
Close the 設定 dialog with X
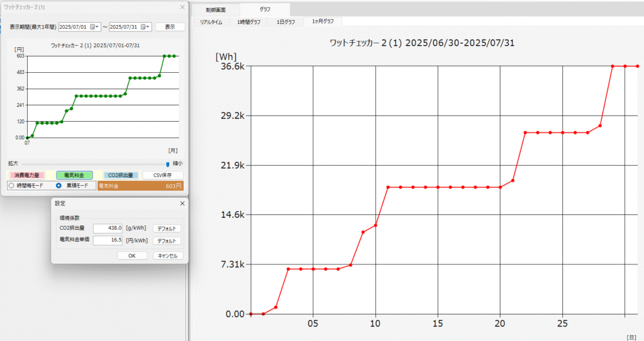182,204
